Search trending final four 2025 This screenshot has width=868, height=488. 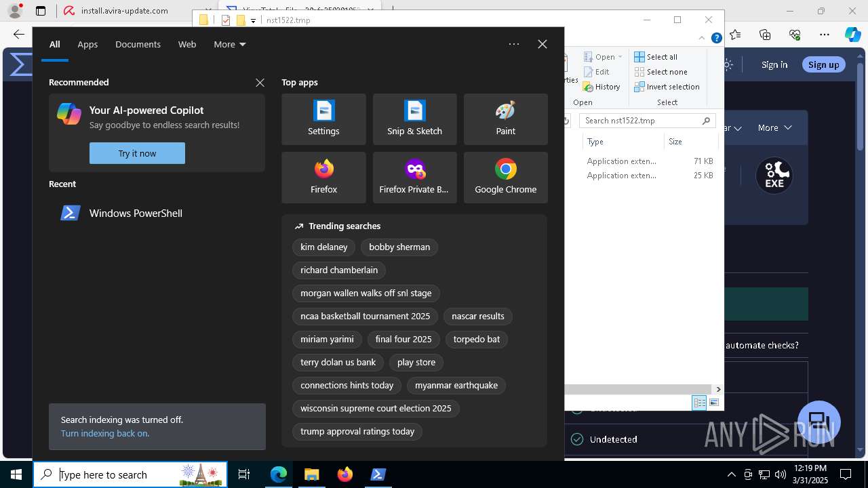pyautogui.click(x=403, y=339)
